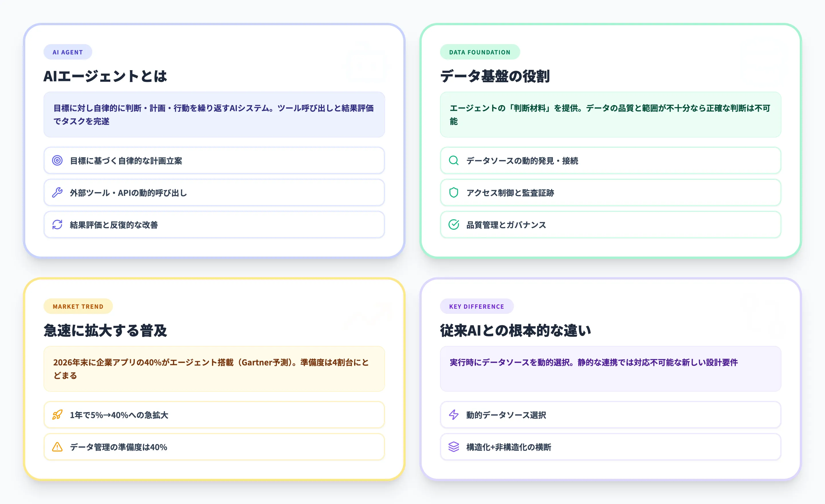Click the magnifier icon for データソースの動的発見
The height and width of the screenshot is (504, 825).
(454, 161)
